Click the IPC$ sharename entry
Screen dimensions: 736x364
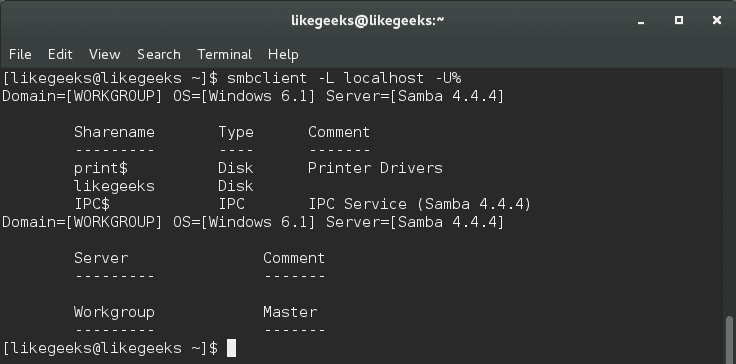(x=92, y=204)
